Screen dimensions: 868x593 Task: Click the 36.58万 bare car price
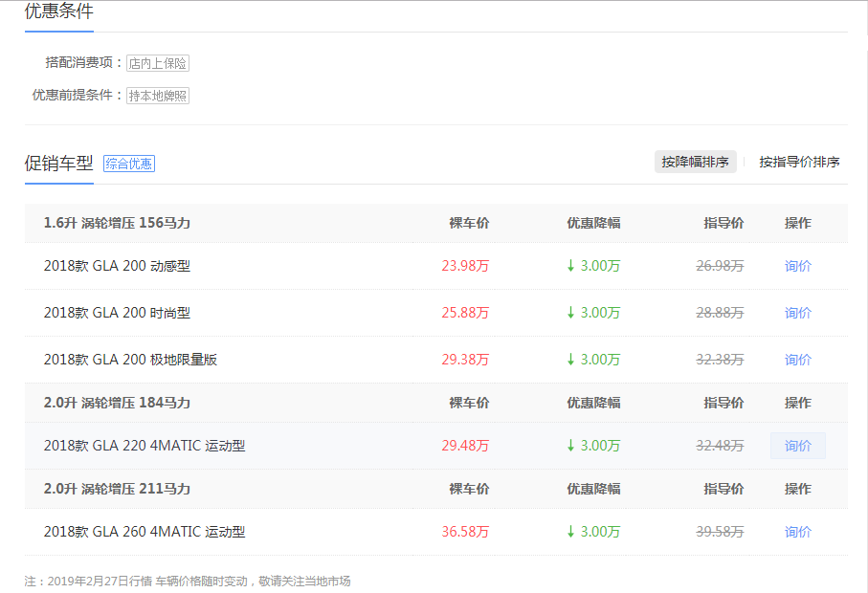[x=465, y=532]
